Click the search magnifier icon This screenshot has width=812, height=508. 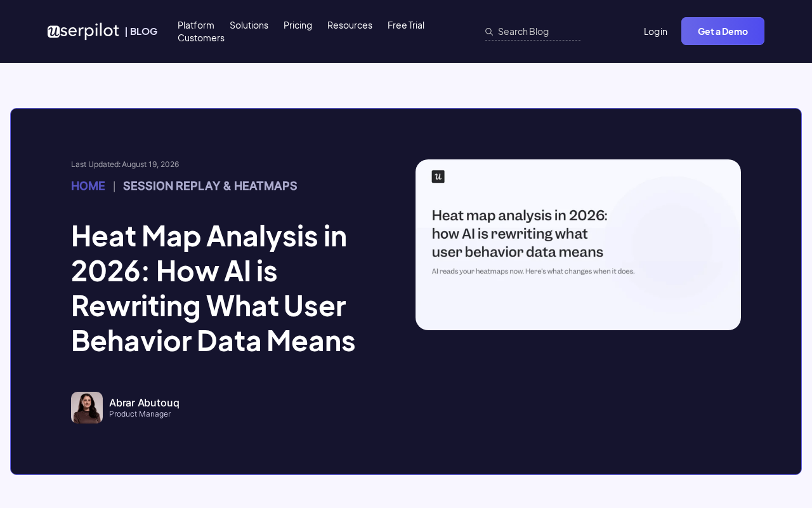tap(489, 31)
